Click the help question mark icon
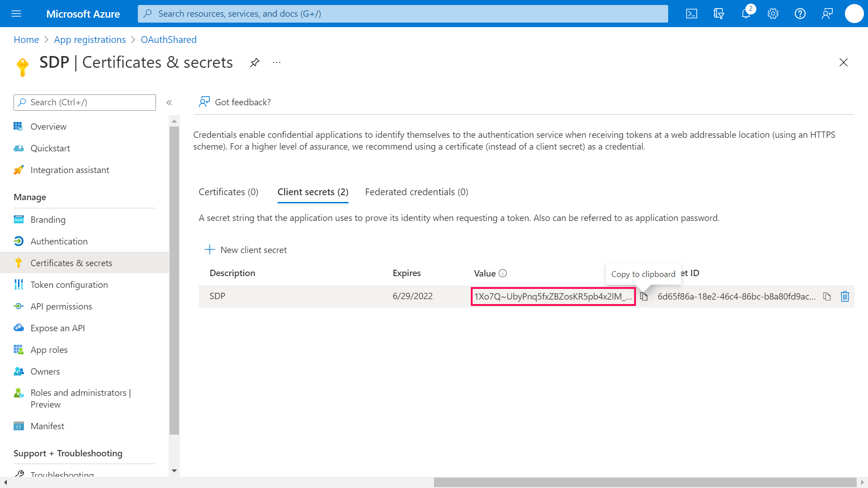The height and width of the screenshot is (488, 868). 800,14
